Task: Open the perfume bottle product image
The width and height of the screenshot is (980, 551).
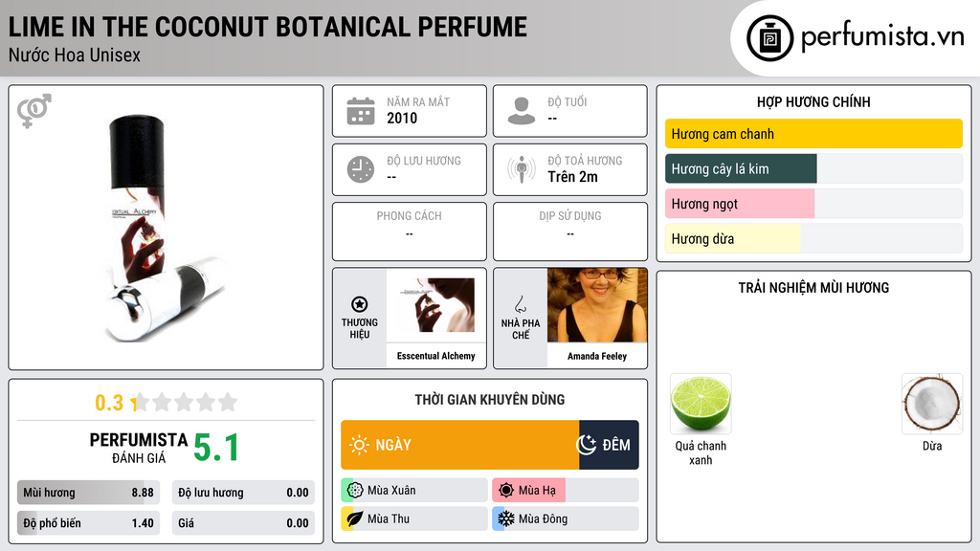Action: point(166,228)
